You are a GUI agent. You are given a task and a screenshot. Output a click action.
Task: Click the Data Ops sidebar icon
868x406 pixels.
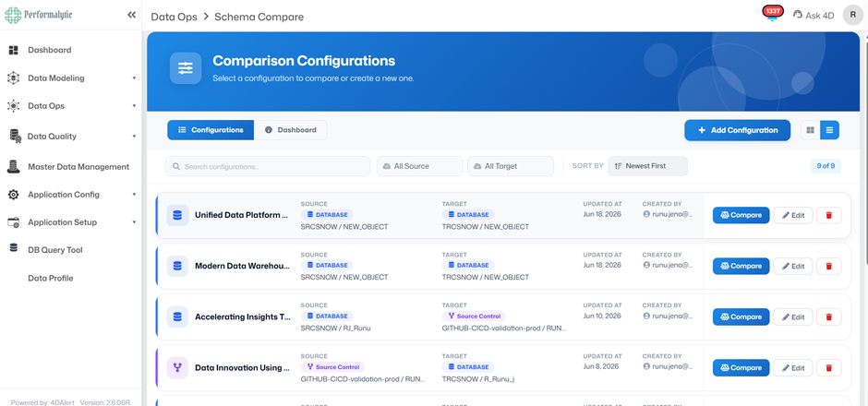14,106
